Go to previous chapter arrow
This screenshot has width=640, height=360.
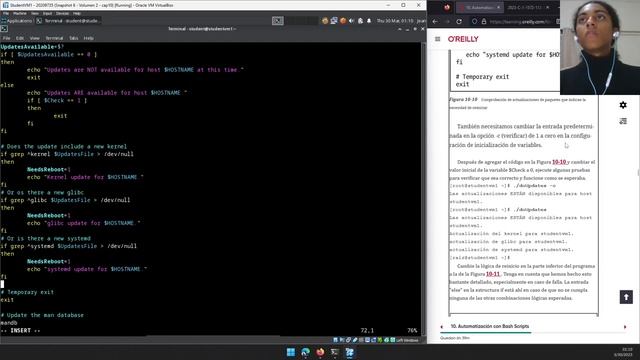pos(442,327)
